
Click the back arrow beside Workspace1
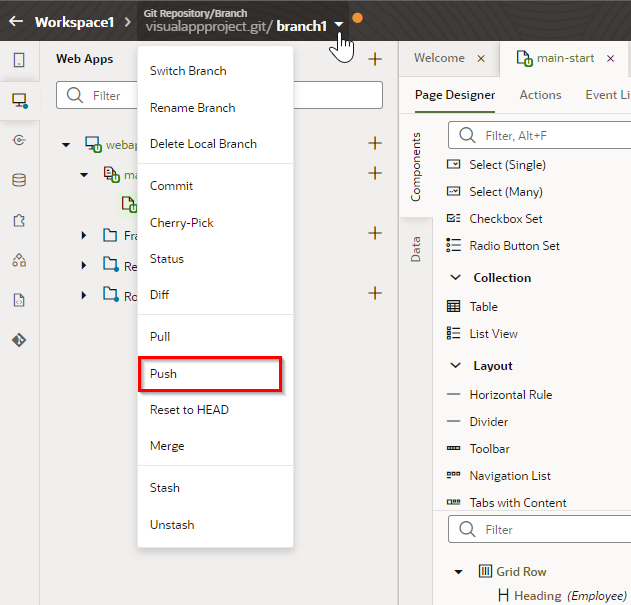16,21
